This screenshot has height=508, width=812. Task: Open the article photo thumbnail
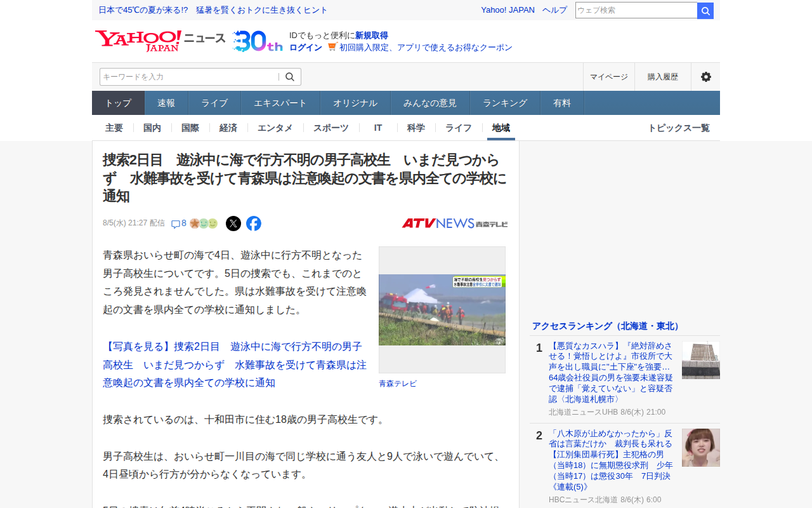coord(442,310)
